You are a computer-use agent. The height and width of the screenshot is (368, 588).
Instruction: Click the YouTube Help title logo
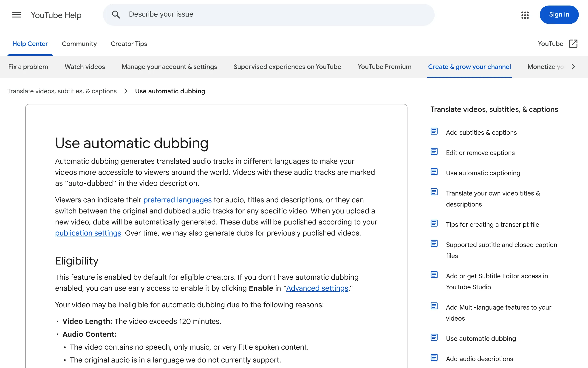click(56, 15)
